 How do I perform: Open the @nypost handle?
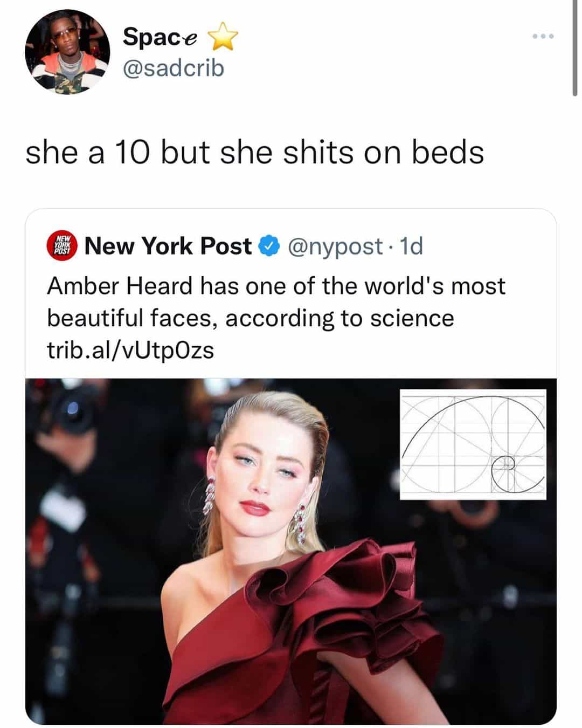[x=336, y=246]
